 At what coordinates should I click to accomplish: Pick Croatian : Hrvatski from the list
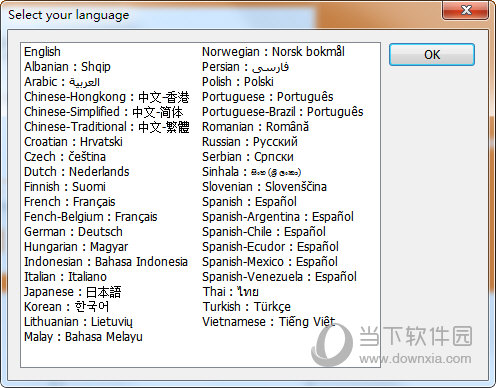(x=73, y=142)
